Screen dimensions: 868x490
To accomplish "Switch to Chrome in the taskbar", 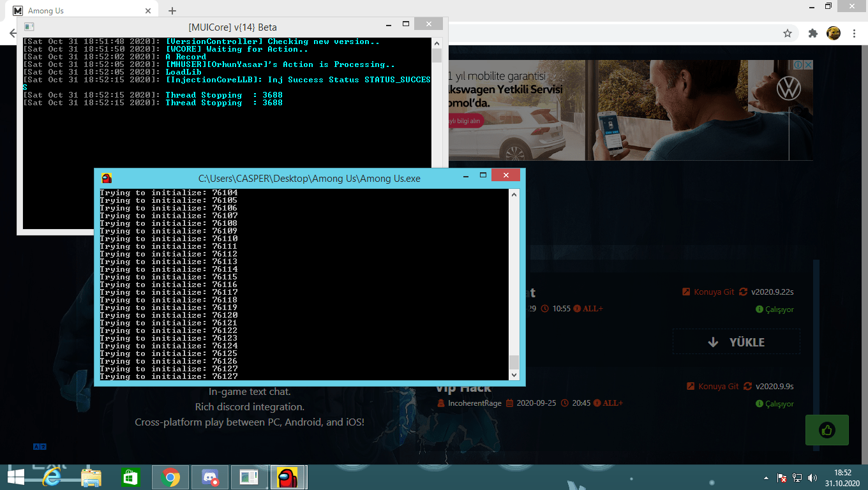I will (x=170, y=477).
